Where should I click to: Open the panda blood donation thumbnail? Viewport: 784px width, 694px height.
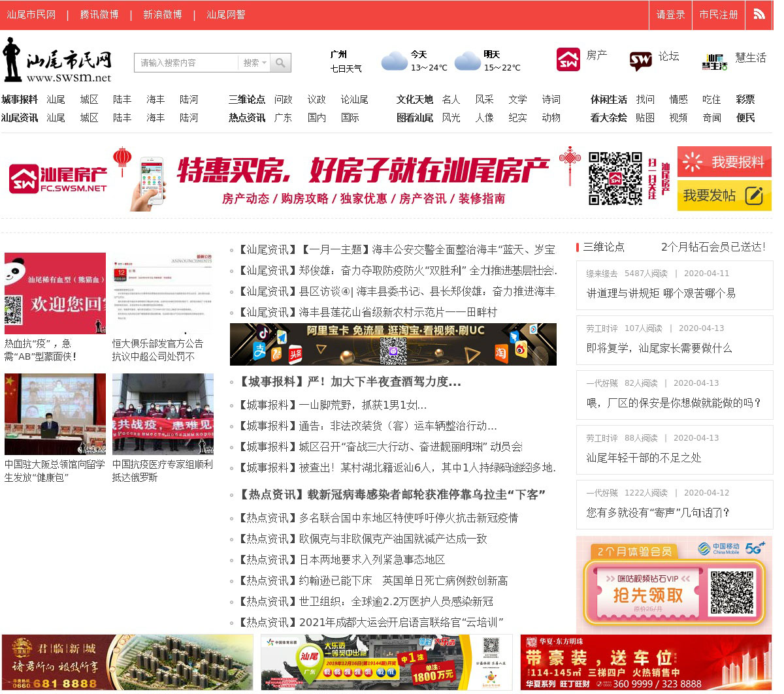[x=55, y=294]
